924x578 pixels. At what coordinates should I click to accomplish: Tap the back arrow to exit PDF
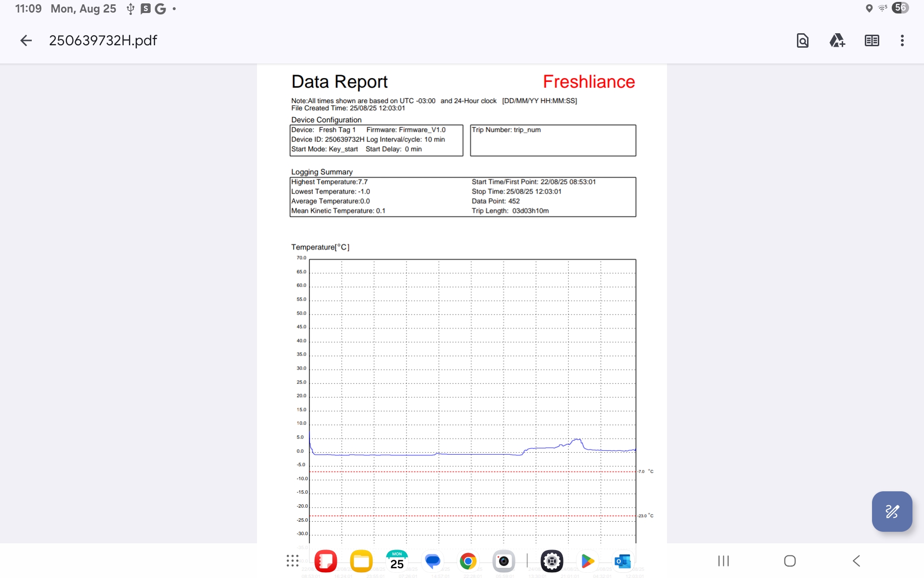click(26, 40)
